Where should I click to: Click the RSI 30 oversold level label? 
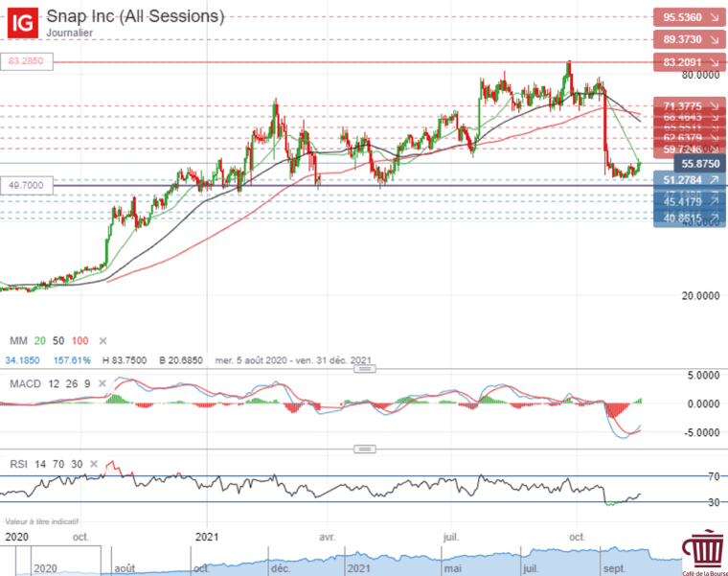click(x=714, y=502)
